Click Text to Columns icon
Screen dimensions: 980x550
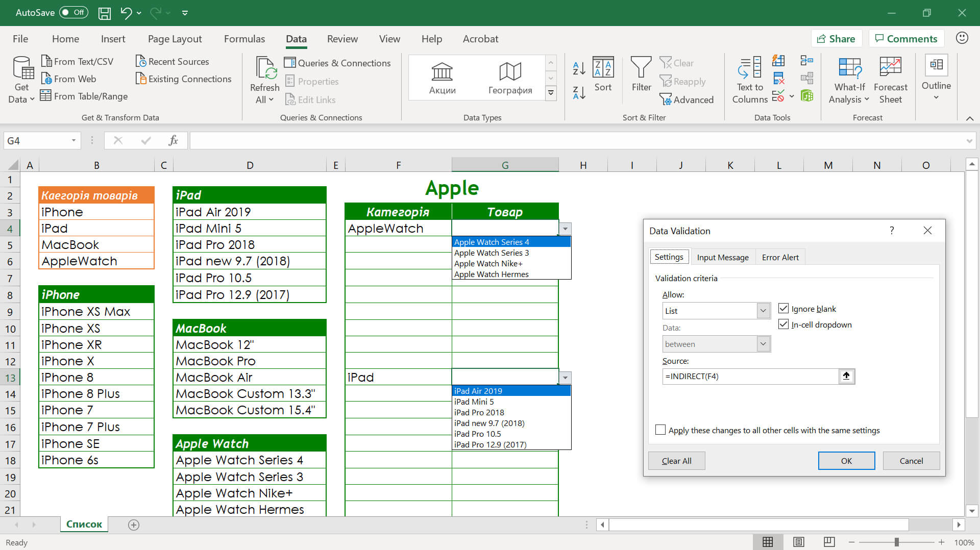749,68
